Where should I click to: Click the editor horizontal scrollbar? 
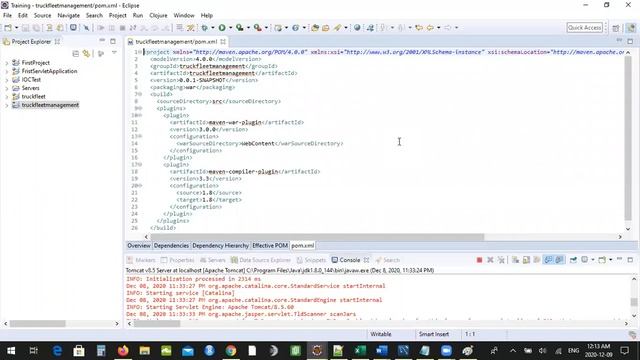tap(317, 237)
